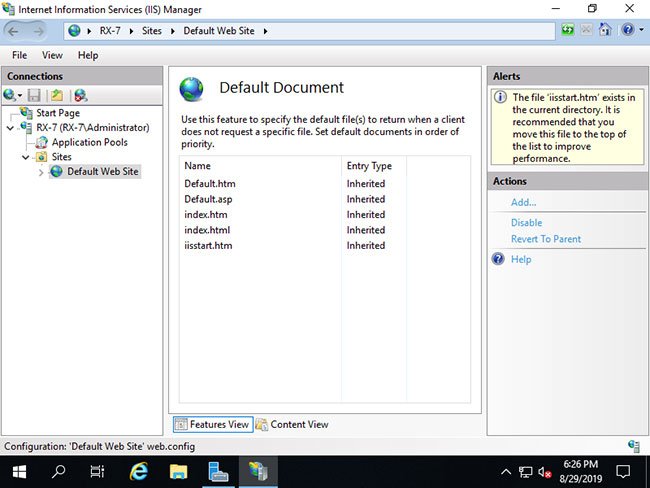Screen dimensions: 650x488
Task: Click Sites in the breadcrumb path
Action: pyautogui.click(x=152, y=31)
